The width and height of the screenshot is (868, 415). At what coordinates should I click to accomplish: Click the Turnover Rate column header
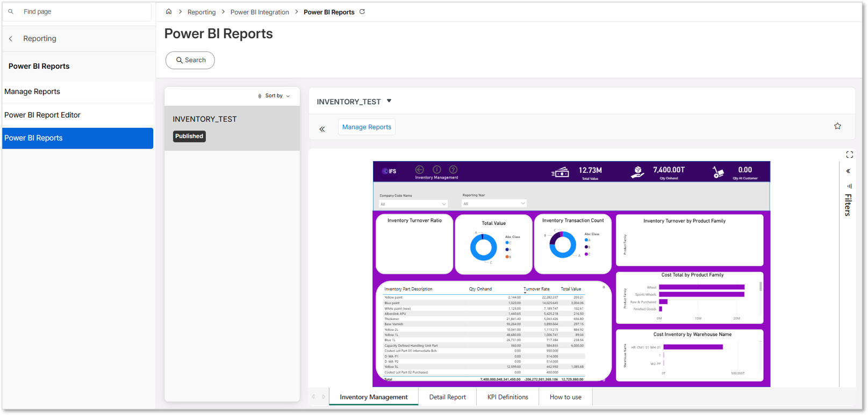click(536, 289)
